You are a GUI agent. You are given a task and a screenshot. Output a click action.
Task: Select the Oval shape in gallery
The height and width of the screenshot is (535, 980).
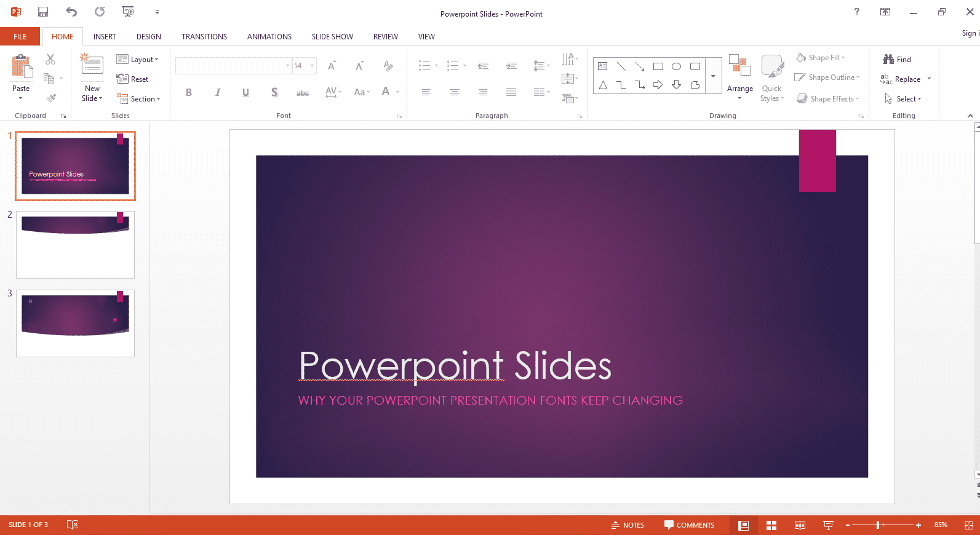coord(676,66)
